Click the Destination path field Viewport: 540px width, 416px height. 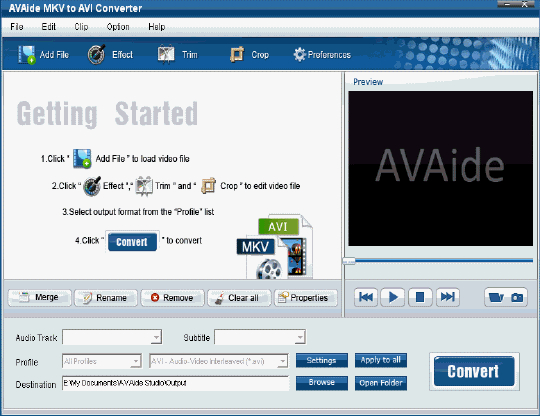coord(176,383)
